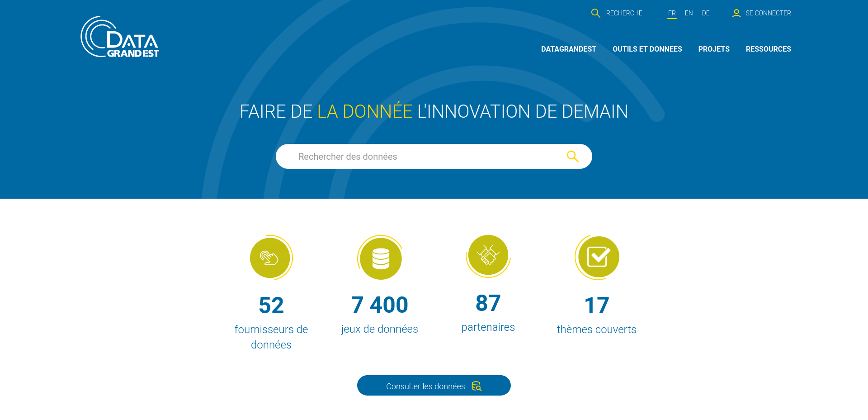Click the 'thèmes couverts' label

pos(597,329)
